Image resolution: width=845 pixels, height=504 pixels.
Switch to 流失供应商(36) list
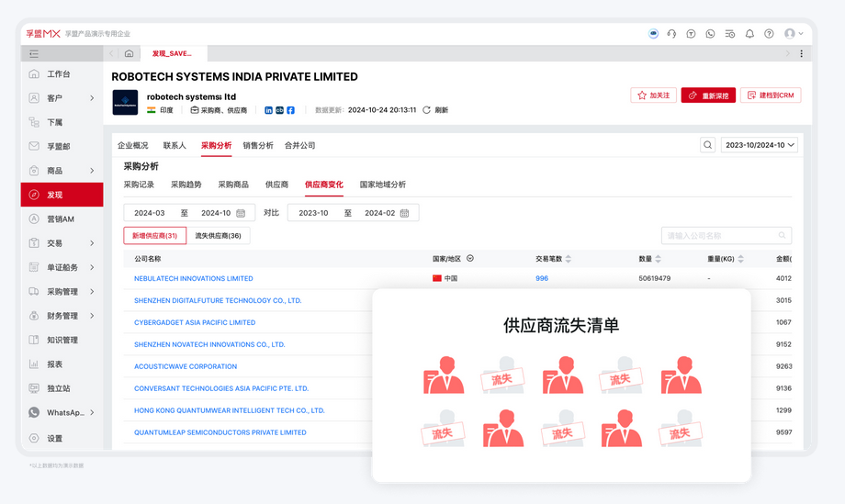tap(218, 236)
